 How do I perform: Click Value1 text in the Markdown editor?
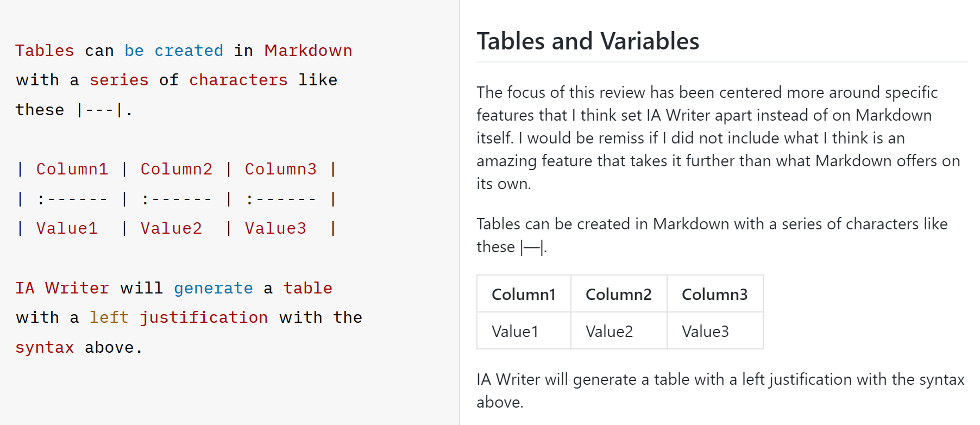67,228
